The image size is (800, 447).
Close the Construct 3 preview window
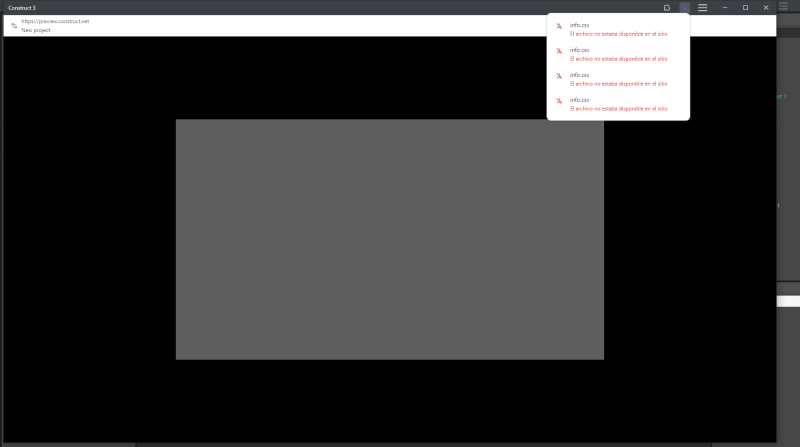[x=766, y=8]
